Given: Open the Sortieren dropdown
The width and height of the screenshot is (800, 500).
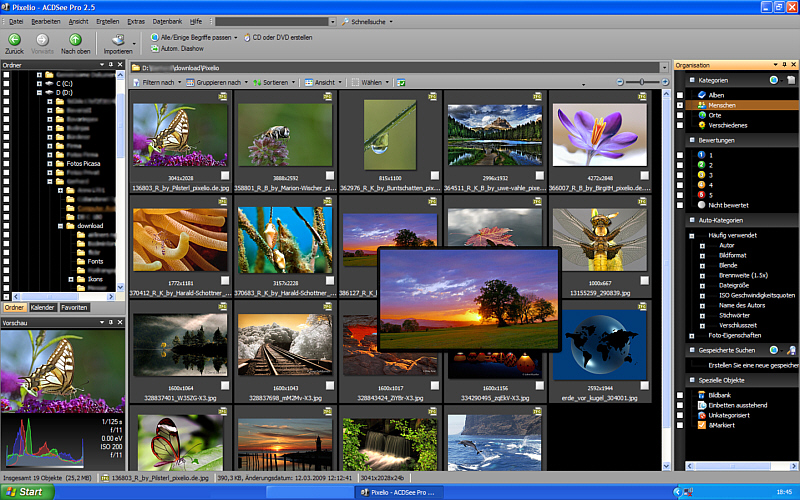Looking at the screenshot, I should coord(274,82).
